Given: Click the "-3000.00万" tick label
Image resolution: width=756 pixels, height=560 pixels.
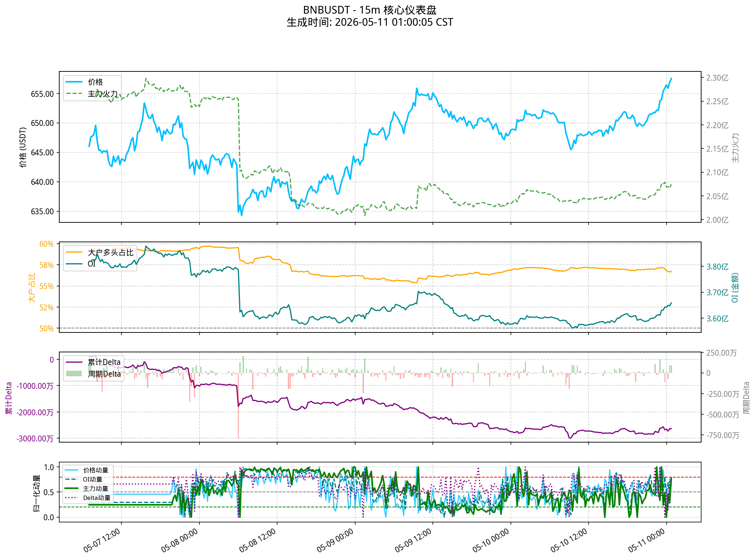Looking at the screenshot, I should (36, 439).
